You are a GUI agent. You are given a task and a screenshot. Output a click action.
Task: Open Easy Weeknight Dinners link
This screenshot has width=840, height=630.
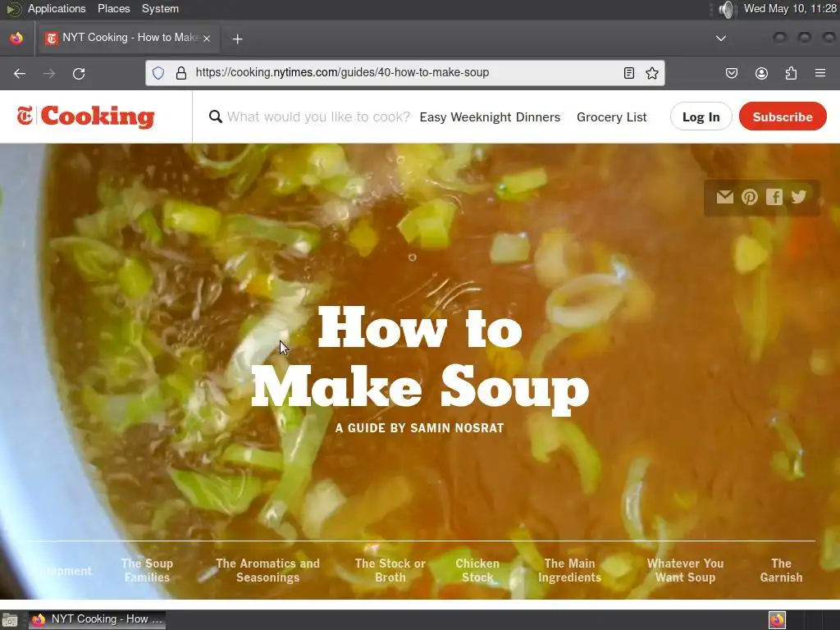tap(490, 116)
